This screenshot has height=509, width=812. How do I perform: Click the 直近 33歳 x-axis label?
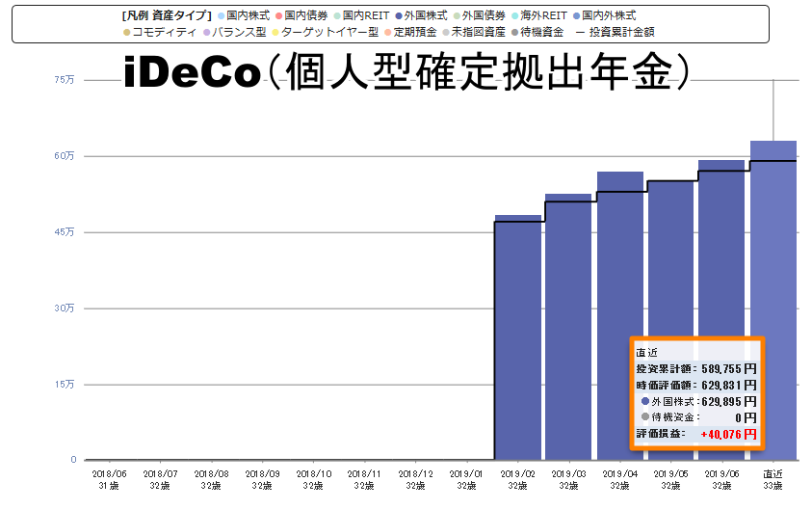pyautogui.click(x=773, y=479)
